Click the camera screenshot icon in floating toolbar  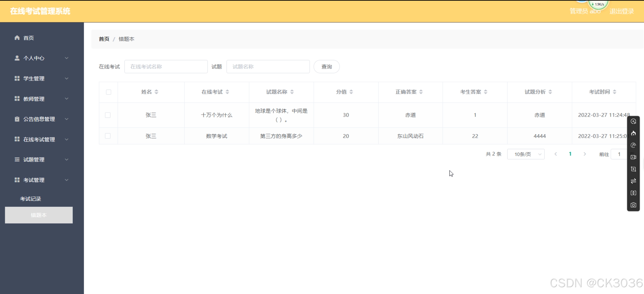pos(633,205)
